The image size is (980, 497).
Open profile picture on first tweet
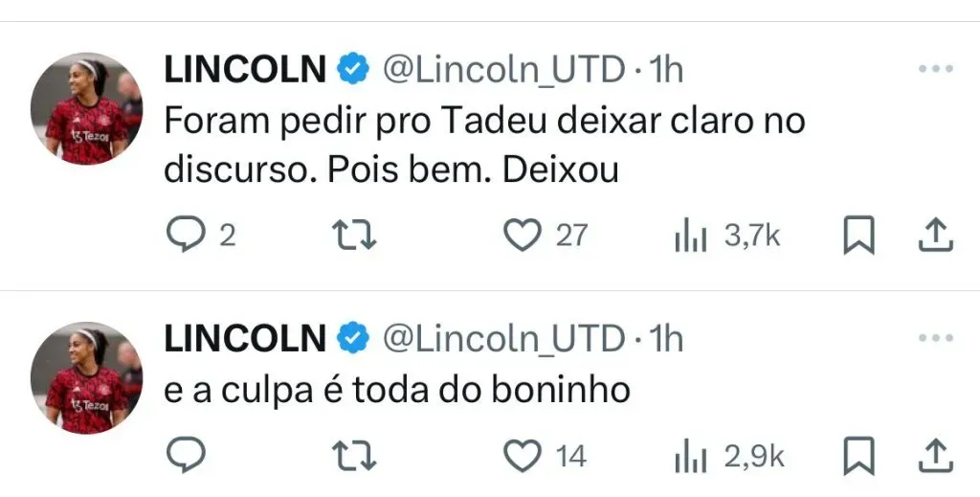point(86,108)
